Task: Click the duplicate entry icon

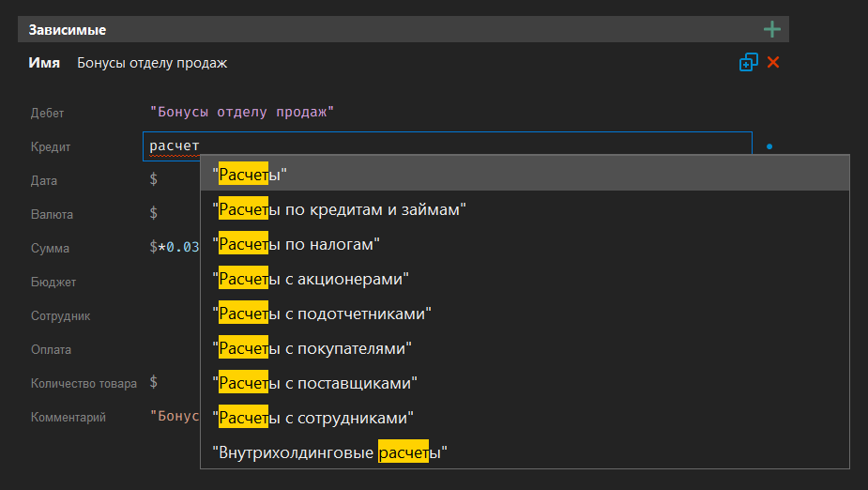Action: 748,63
